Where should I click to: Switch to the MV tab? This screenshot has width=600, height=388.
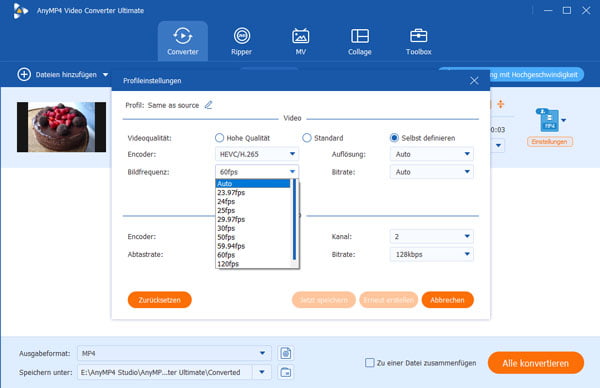point(300,41)
